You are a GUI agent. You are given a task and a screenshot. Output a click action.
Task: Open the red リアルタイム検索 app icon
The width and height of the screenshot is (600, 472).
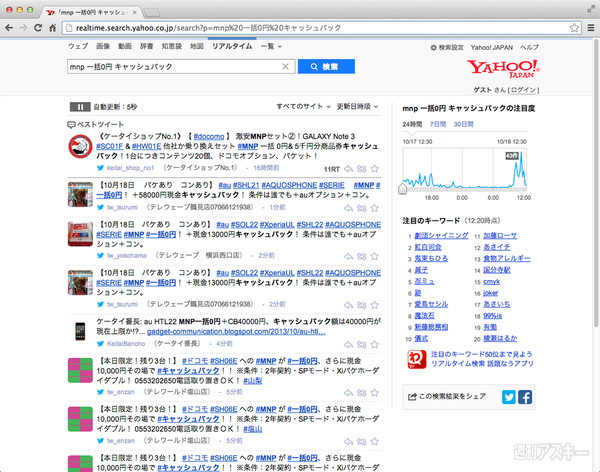[x=417, y=359]
